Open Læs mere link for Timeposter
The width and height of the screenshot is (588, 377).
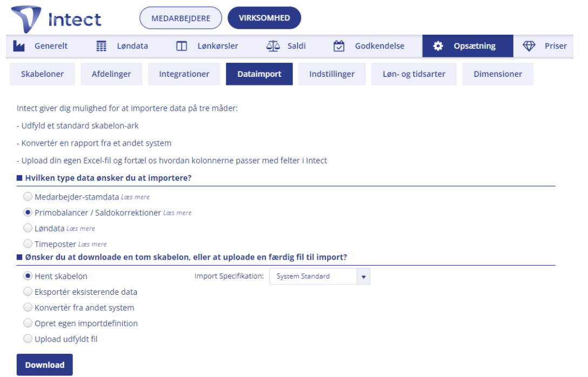click(x=92, y=244)
